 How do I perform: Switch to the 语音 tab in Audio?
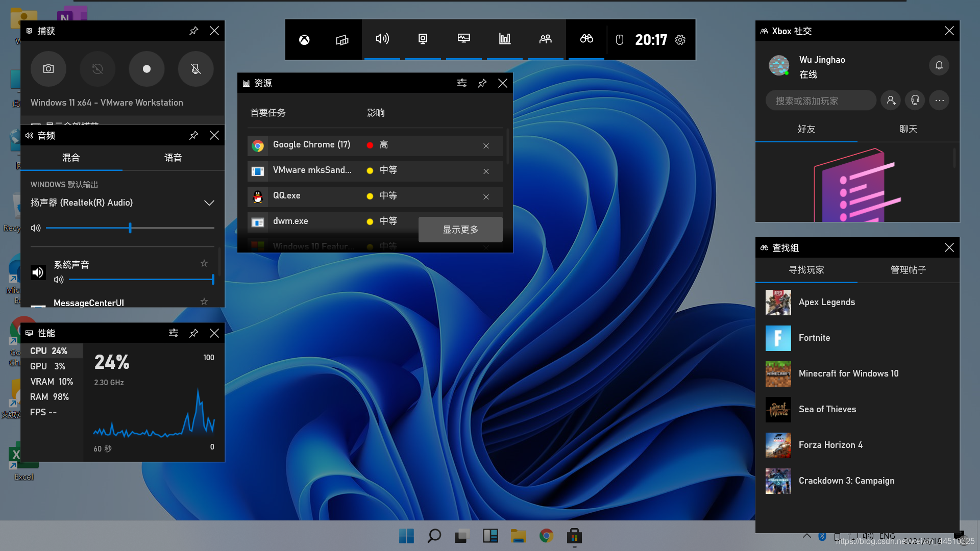coord(173,158)
